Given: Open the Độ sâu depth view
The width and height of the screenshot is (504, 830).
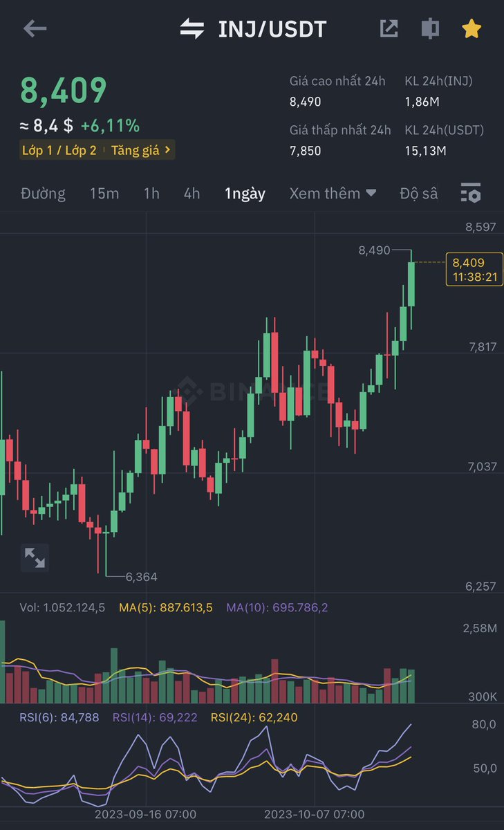Looking at the screenshot, I should pyautogui.click(x=418, y=193).
